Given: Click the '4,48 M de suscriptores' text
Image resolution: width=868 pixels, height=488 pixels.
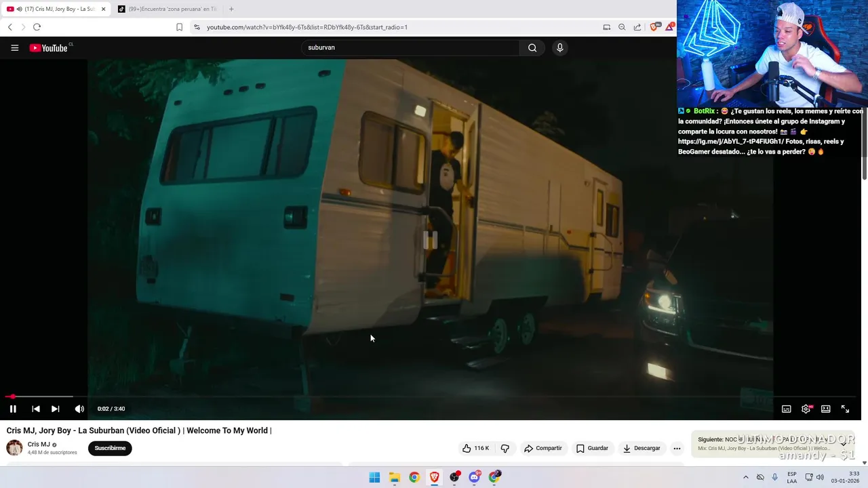Looking at the screenshot, I should pos(52,453).
